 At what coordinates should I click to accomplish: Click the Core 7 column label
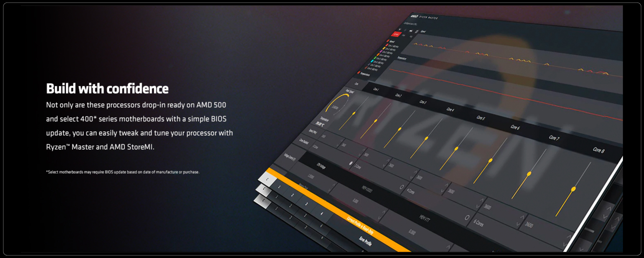tap(554, 138)
